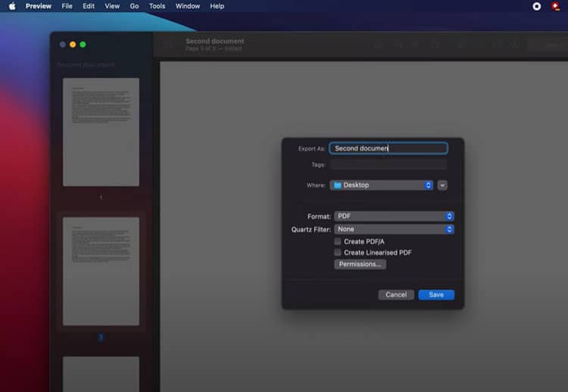Cancel the export dialog

click(396, 294)
